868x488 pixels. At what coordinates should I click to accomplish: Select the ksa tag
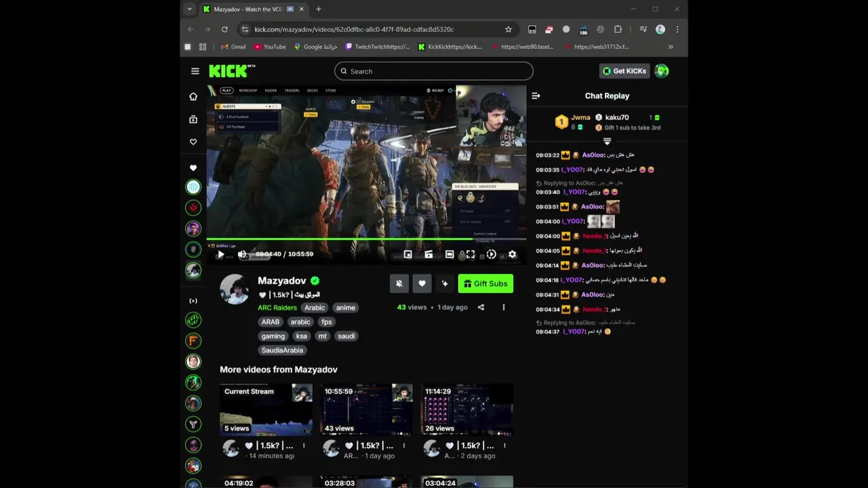[x=302, y=336]
